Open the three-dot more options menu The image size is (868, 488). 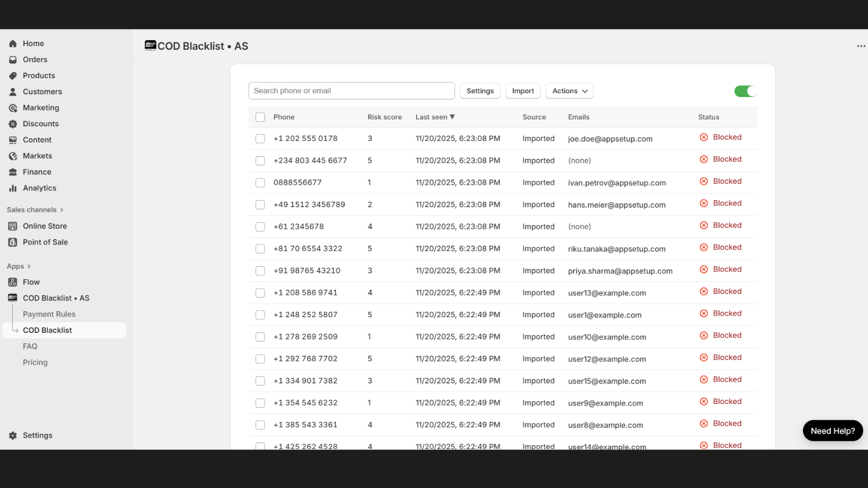[x=861, y=46]
